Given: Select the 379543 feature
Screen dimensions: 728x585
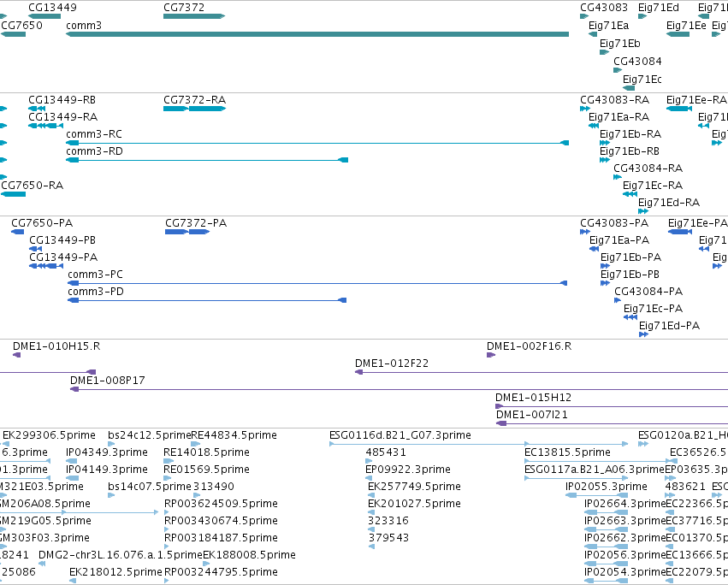Looking at the screenshot, I should tap(371, 547).
